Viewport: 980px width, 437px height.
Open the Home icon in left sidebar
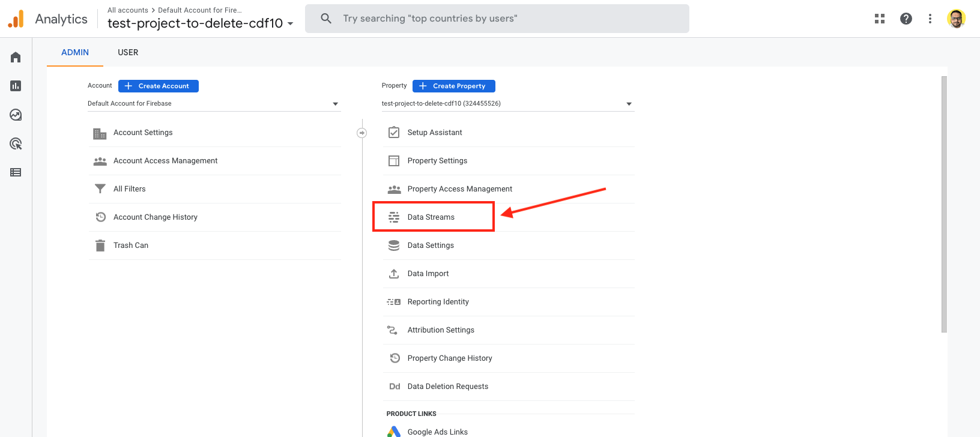point(16,57)
